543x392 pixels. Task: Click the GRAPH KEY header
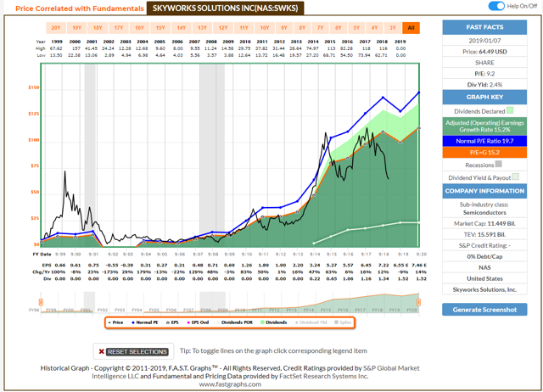(x=484, y=97)
